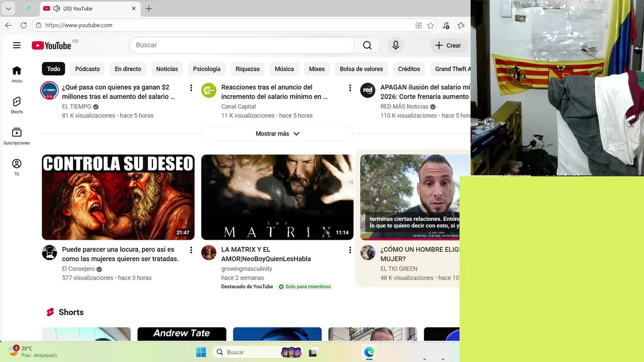Select the Música filter chip
644x362 pixels.
[x=284, y=69]
